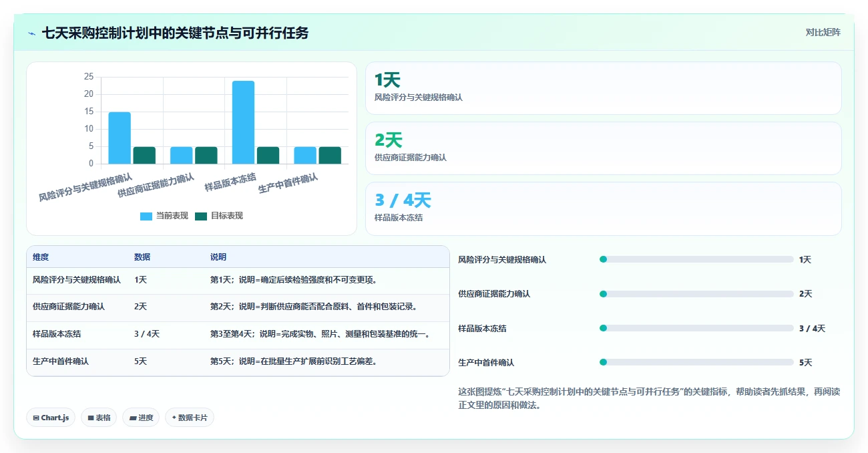
Task: Click table cell 样品版本冻结
Action: point(57,334)
